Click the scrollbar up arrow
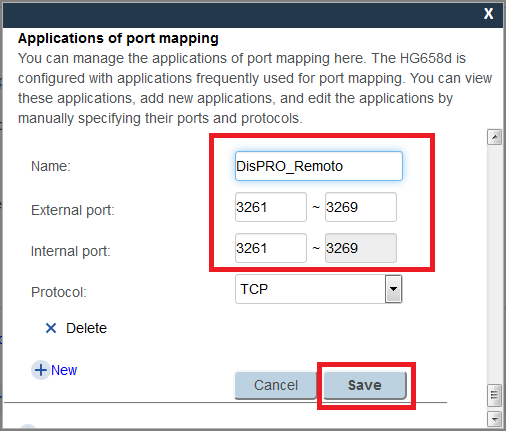The image size is (506, 431). (x=494, y=137)
